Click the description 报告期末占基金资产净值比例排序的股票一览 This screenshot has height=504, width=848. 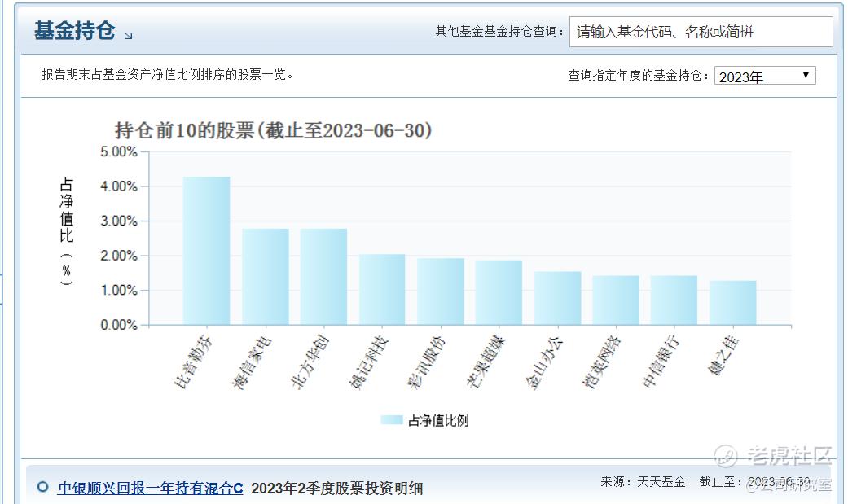click(x=168, y=74)
